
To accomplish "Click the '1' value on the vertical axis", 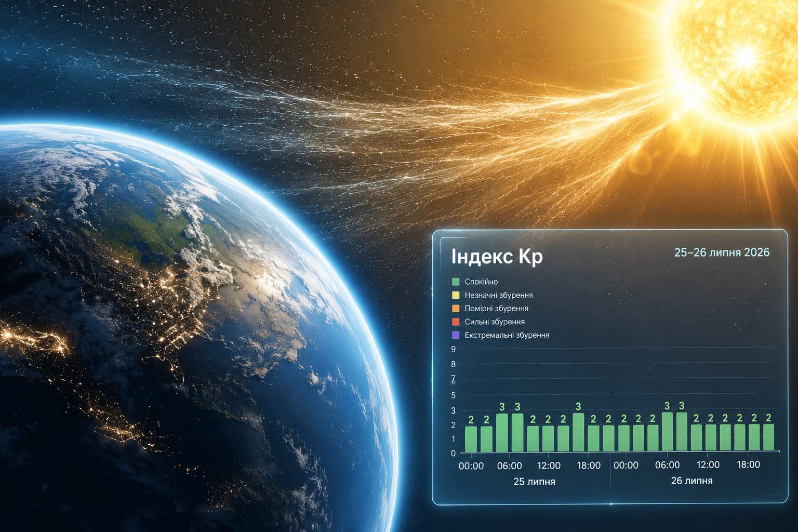I will [x=454, y=440].
